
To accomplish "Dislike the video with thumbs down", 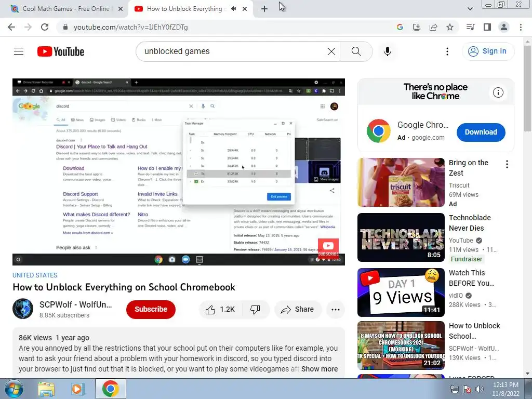I will tap(255, 309).
